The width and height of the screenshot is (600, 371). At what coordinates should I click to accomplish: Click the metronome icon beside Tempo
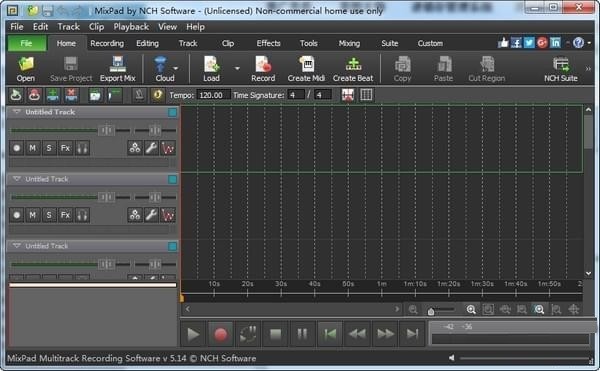pyautogui.click(x=139, y=95)
